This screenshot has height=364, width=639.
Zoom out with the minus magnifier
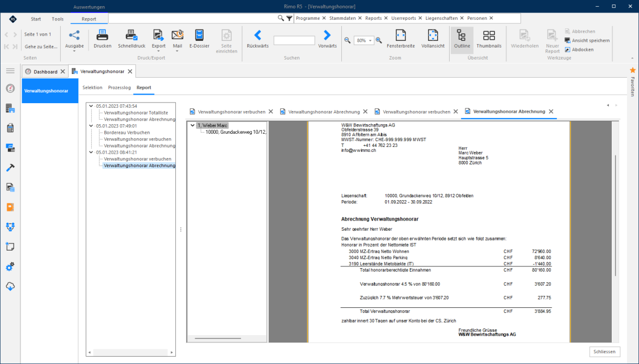coord(347,40)
